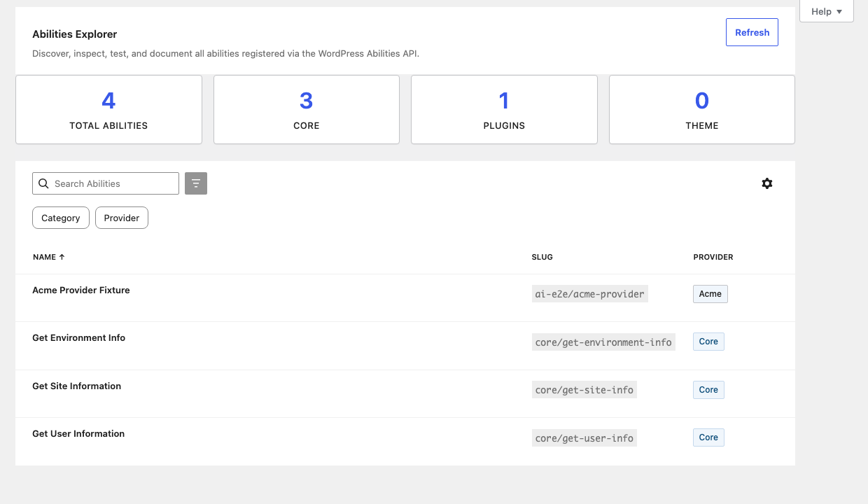
Task: Click the SLUG column header
Action: (542, 257)
